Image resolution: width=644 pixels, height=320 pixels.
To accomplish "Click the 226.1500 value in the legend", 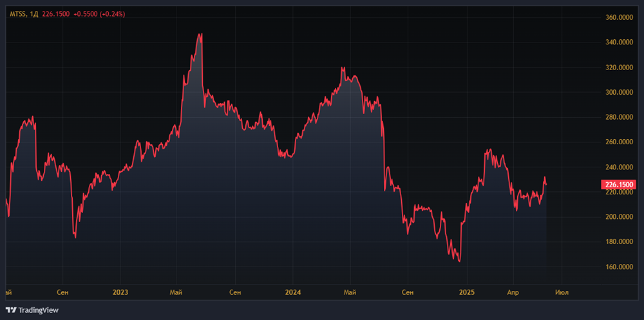I will [x=56, y=14].
